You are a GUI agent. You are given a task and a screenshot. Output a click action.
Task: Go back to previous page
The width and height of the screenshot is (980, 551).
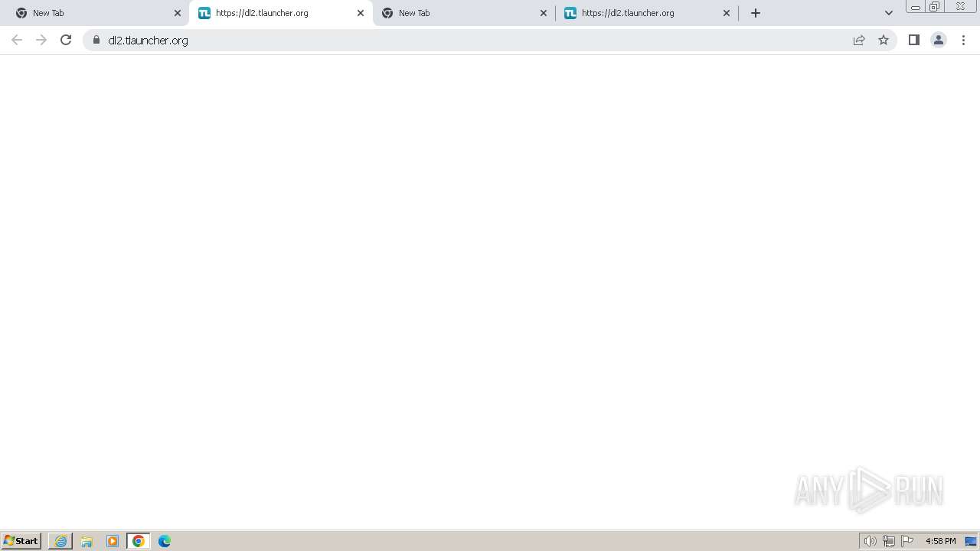click(17, 40)
